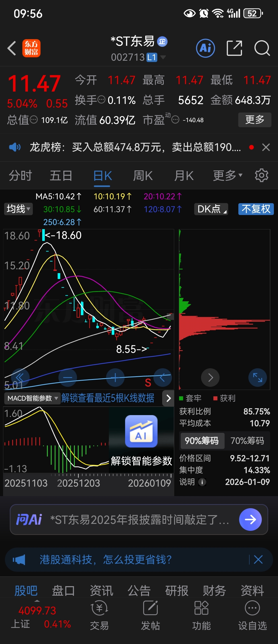Open chart settings gear icon
The image size is (278, 644).
[262, 175]
